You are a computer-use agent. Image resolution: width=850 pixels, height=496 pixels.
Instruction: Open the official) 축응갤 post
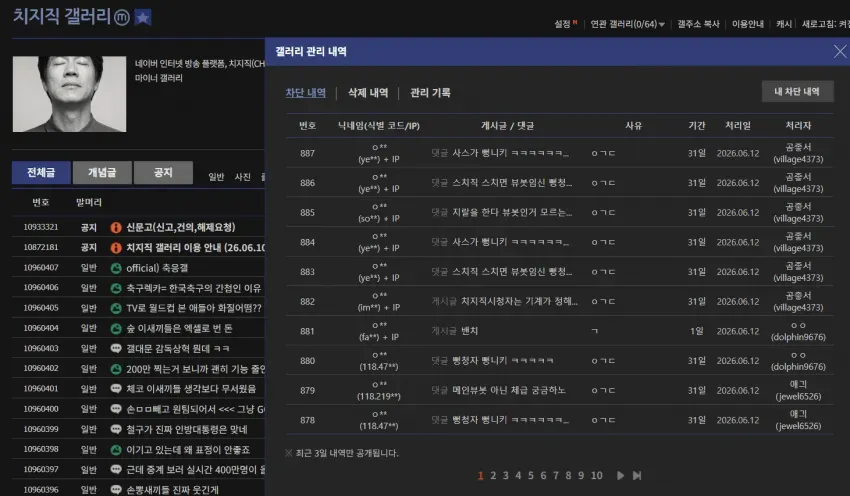pyautogui.click(x=157, y=268)
